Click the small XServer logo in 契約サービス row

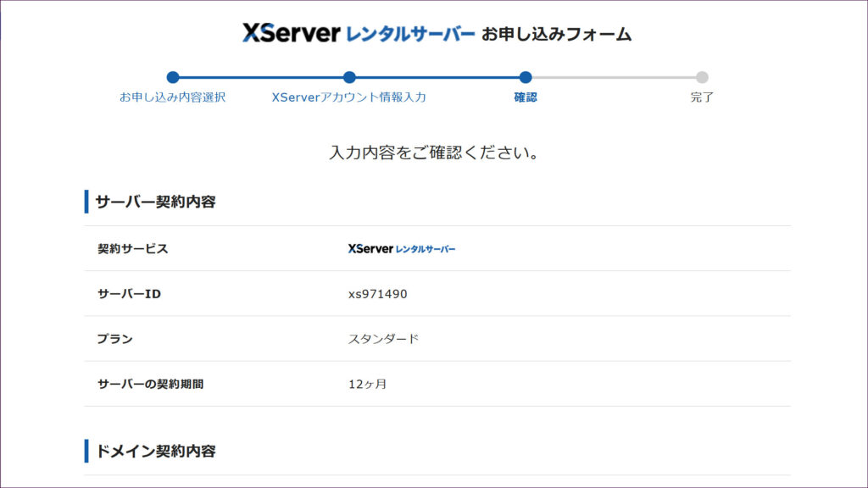(401, 249)
